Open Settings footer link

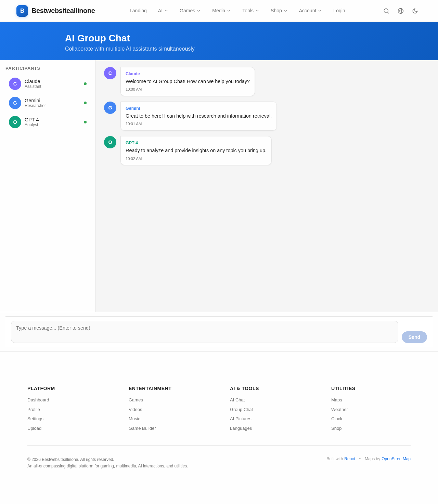coord(35,419)
